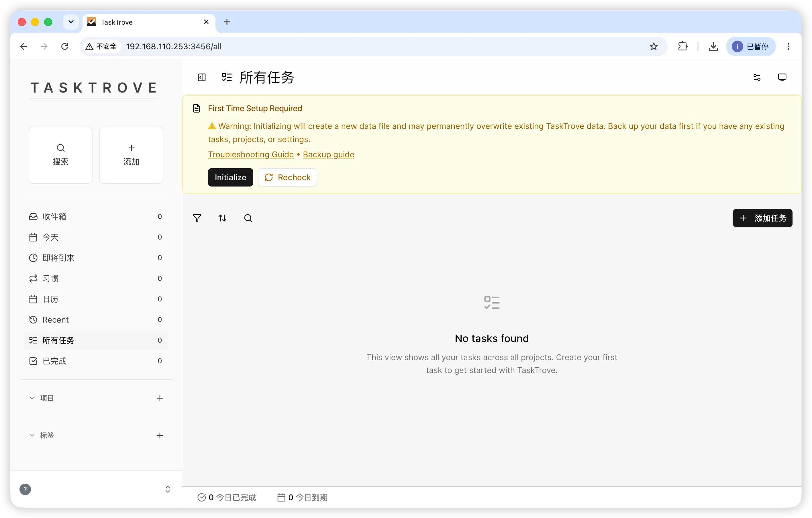Click the browser reload icon

pos(65,46)
